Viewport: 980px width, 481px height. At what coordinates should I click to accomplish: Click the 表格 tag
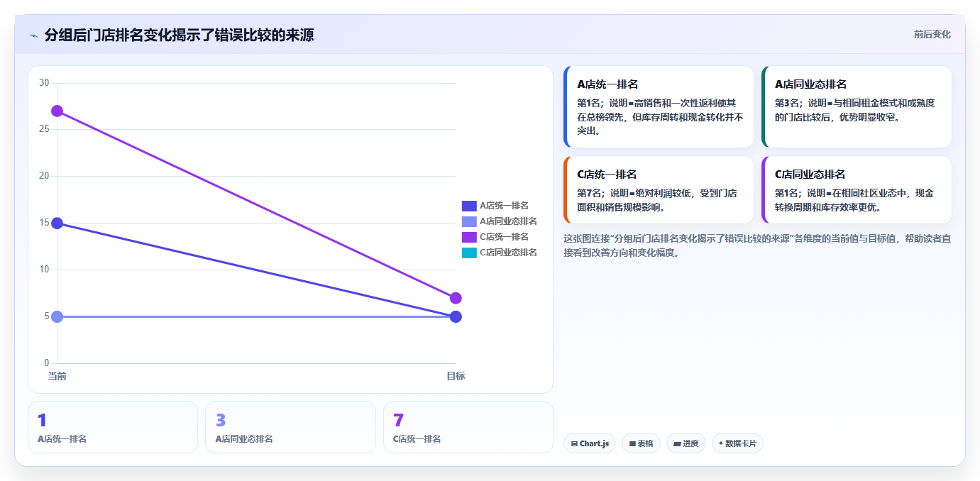tap(641, 443)
